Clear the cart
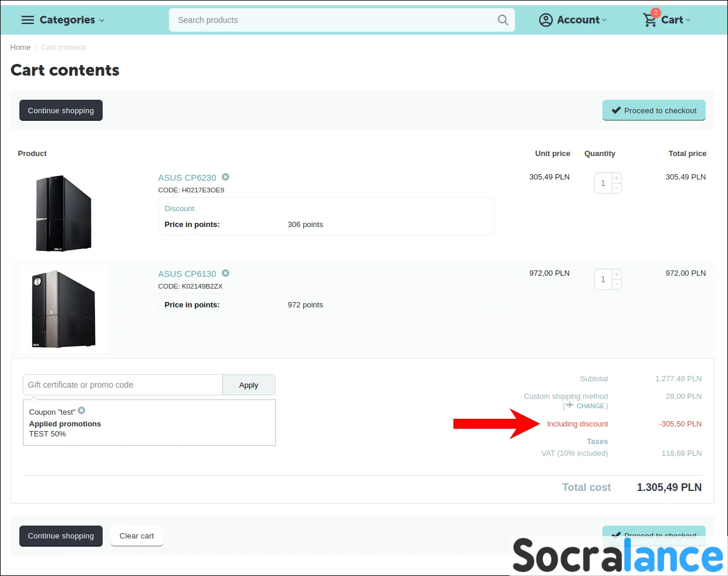Image resolution: width=728 pixels, height=576 pixels. pyautogui.click(x=137, y=536)
